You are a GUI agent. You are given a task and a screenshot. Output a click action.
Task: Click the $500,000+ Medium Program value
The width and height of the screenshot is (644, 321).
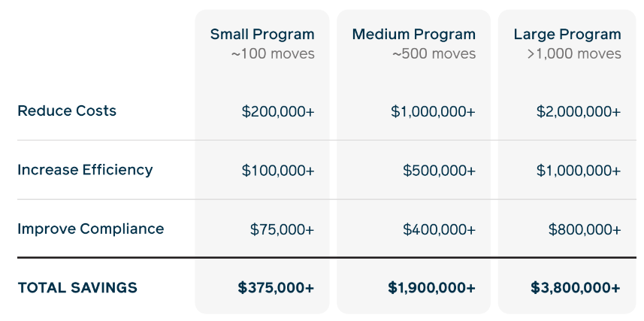(x=439, y=170)
